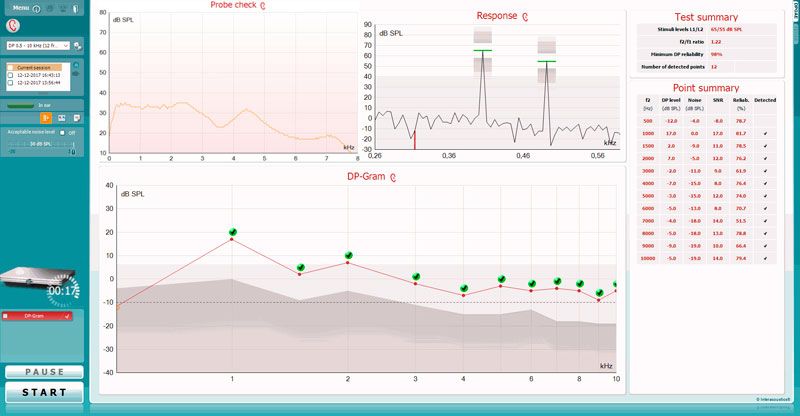
Task: Tick the 12-12-2017 15:56:44 session checkbox
Action: (x=10, y=81)
